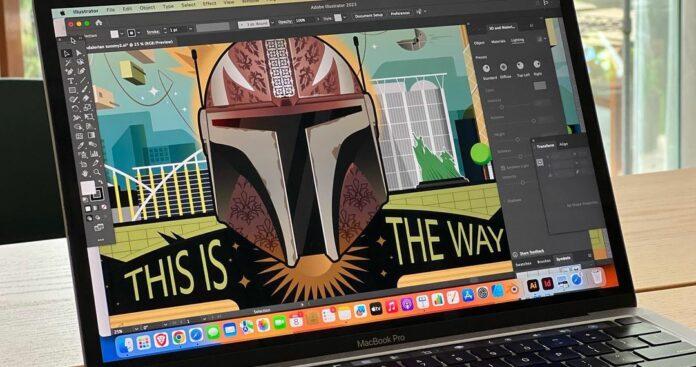This screenshot has height=367, width=696.
Task: Select the Rotate tool
Action: (x=75, y=108)
